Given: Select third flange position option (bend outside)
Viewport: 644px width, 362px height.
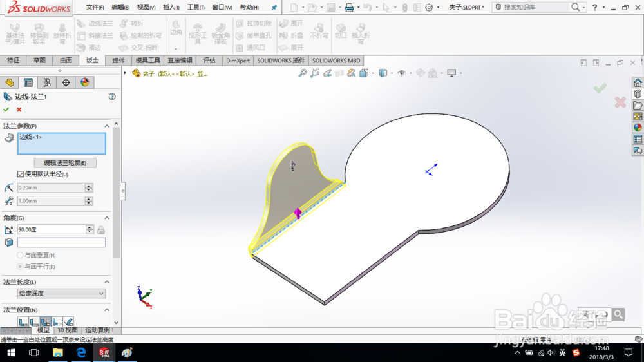Looking at the screenshot, I should (x=46, y=321).
